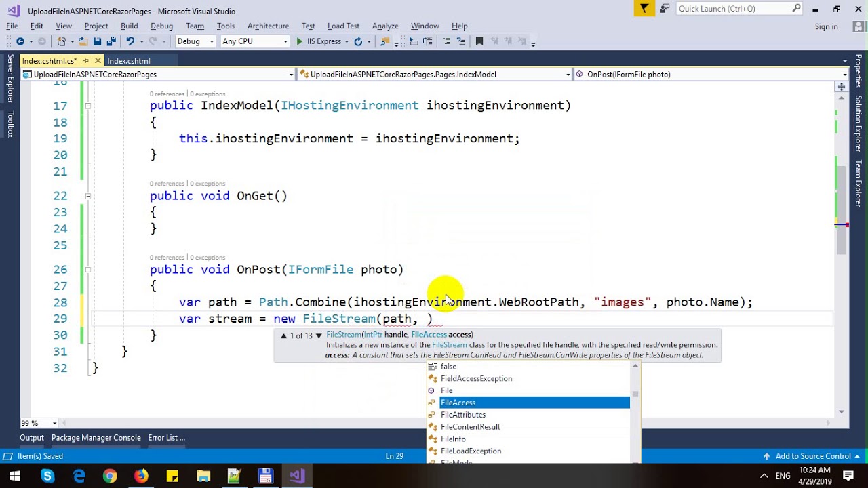
Task: Toggle bookmark using the bookmark icon
Action: (479, 41)
